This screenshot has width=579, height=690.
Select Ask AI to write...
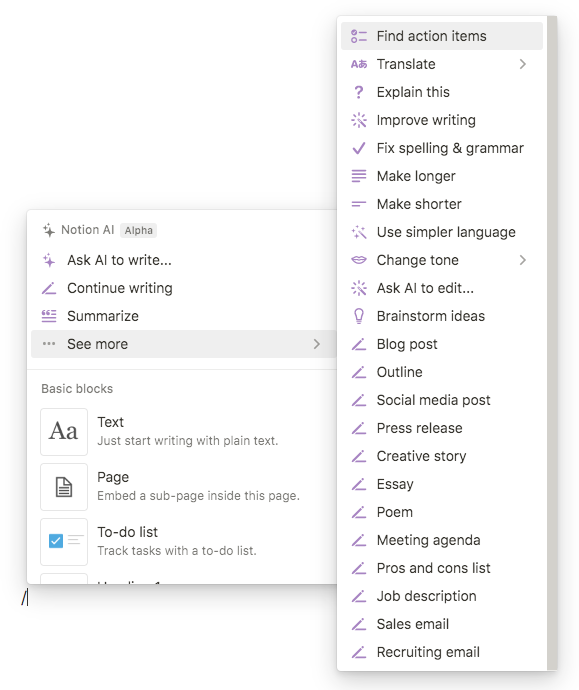point(183,260)
